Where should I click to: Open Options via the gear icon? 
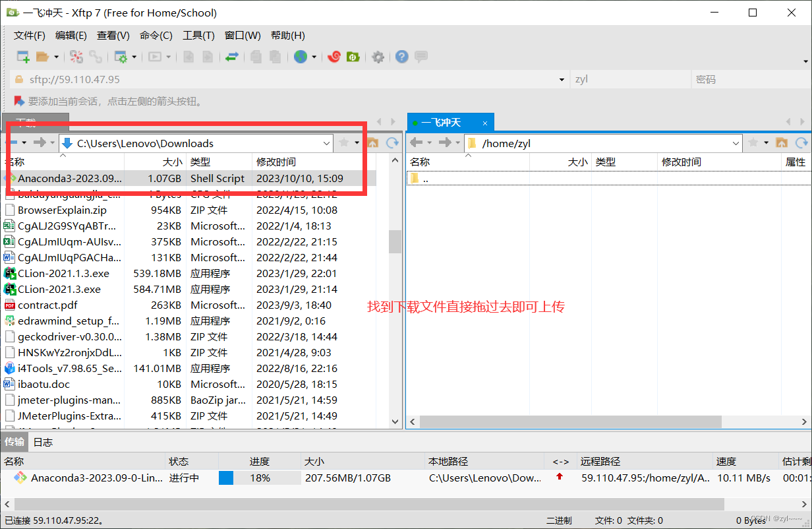[378, 57]
